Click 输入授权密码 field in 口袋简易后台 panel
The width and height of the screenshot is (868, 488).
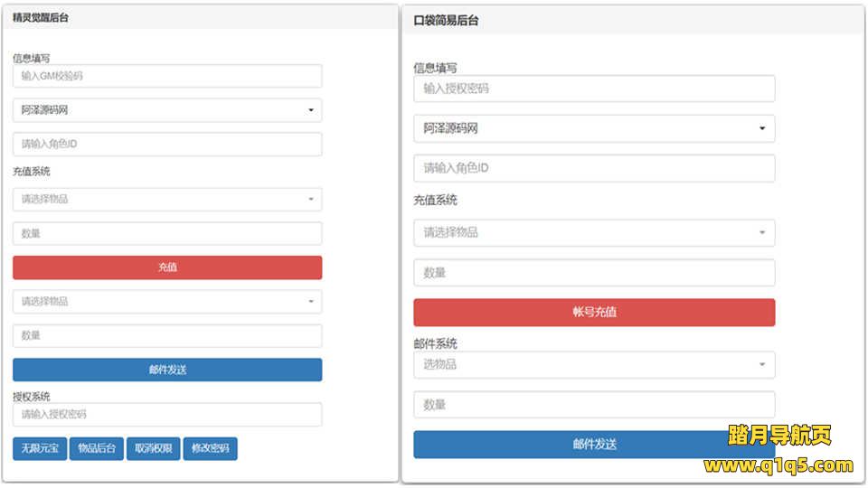pos(594,89)
